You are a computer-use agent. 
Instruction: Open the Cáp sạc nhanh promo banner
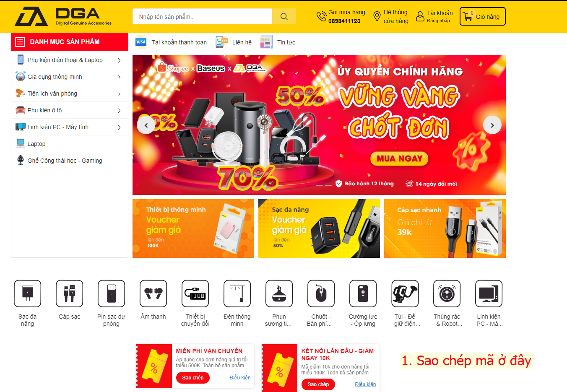point(445,228)
